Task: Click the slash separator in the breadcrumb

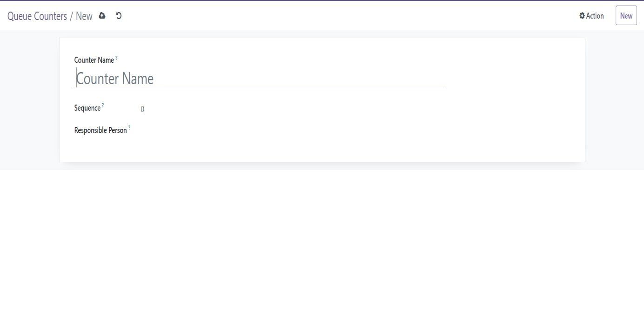Action: click(x=72, y=16)
